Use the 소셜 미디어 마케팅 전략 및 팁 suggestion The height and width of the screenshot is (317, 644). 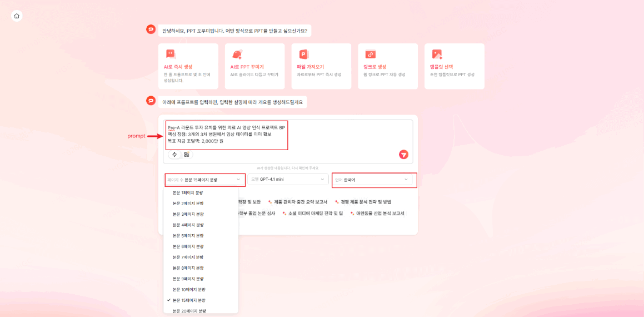312,214
